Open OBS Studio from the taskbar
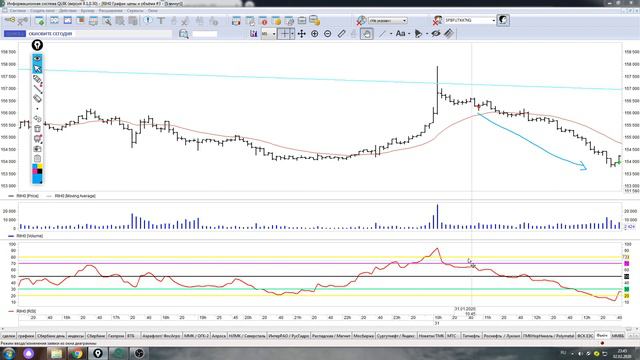 point(139,353)
